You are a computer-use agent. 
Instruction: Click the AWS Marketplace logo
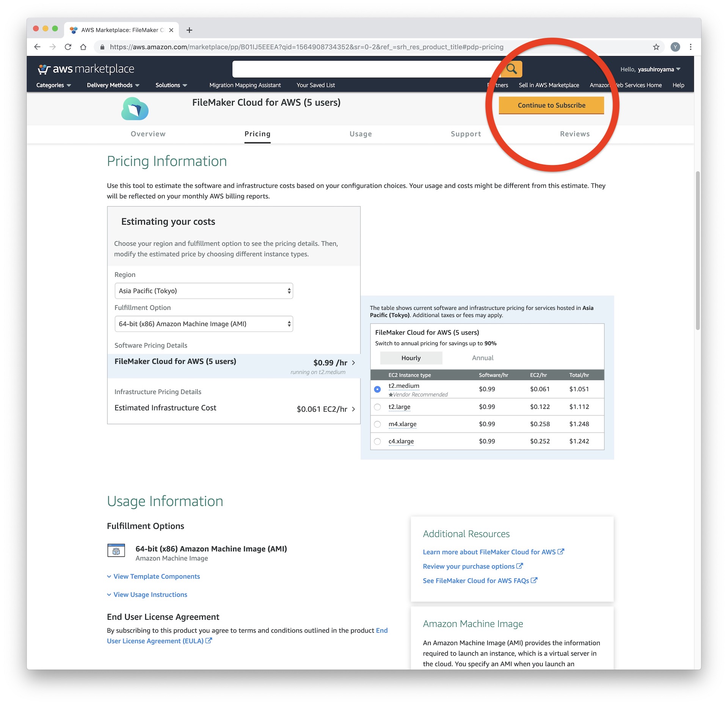86,69
